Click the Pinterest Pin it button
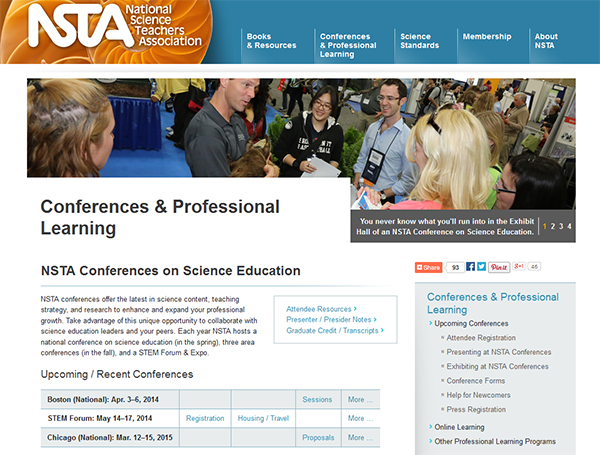This screenshot has height=455, width=600. 499,267
